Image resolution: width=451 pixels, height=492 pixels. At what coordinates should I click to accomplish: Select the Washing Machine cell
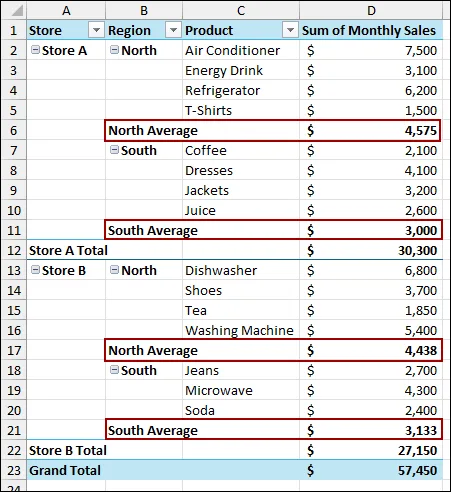click(x=241, y=330)
